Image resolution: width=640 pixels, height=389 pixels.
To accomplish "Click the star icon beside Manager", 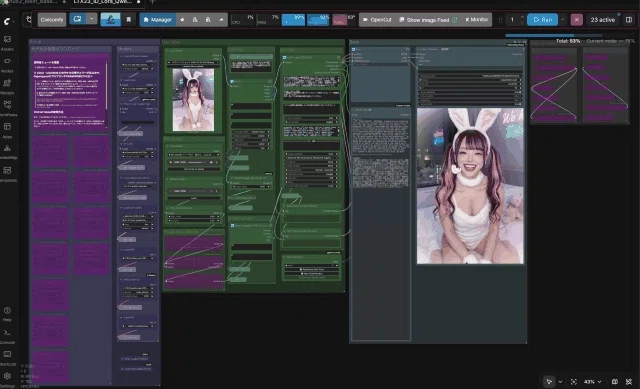I will [x=182, y=20].
